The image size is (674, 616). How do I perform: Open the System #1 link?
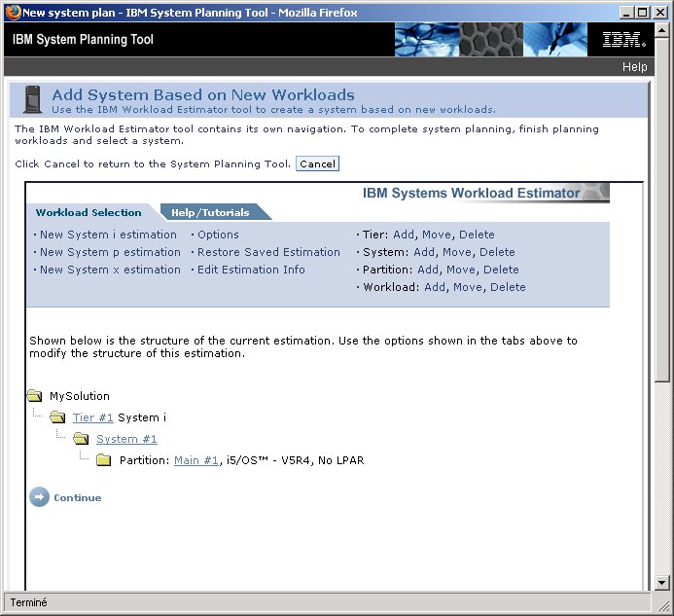126,439
